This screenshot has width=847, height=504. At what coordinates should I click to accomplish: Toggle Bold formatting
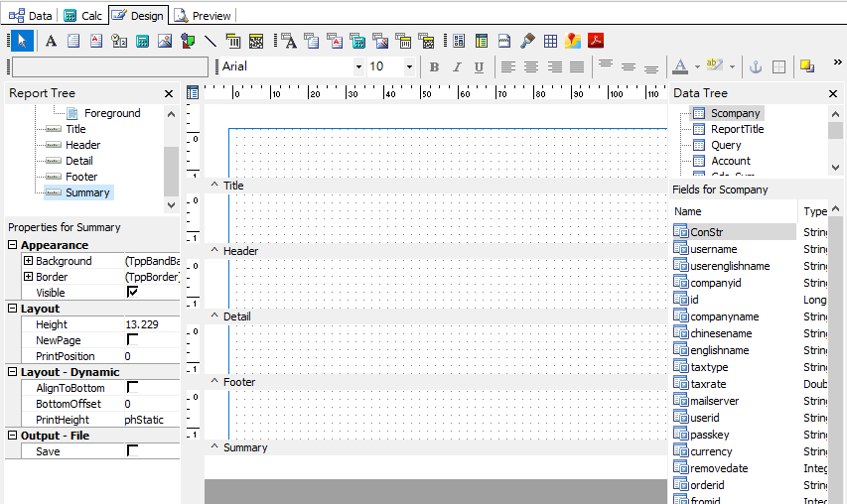(434, 66)
